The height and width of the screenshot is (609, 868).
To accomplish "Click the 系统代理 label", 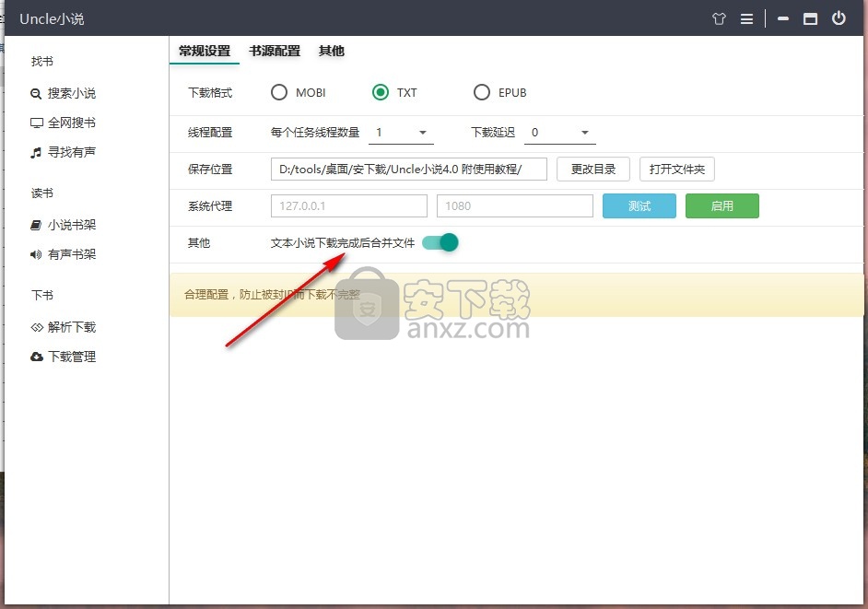I will 210,206.
